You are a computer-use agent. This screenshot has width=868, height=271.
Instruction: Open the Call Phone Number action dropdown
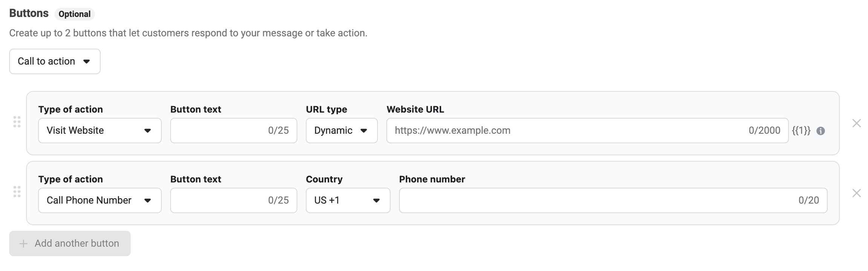click(x=100, y=201)
